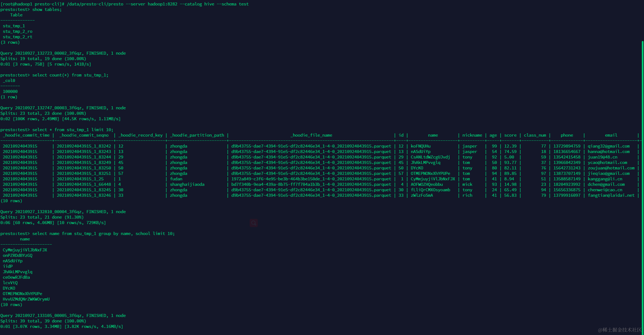Click the email qiang32@gmail.com

(x=608, y=146)
